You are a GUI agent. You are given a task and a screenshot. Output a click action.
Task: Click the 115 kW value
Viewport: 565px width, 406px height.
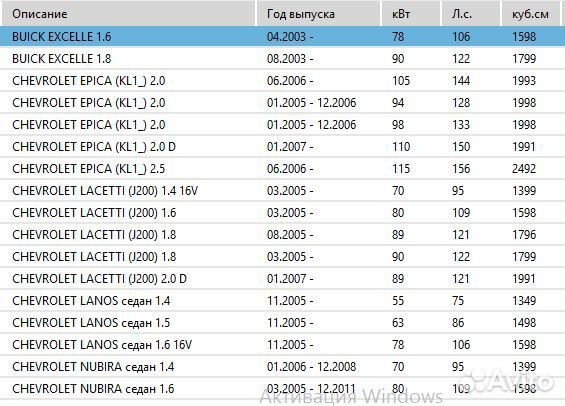[401, 169]
